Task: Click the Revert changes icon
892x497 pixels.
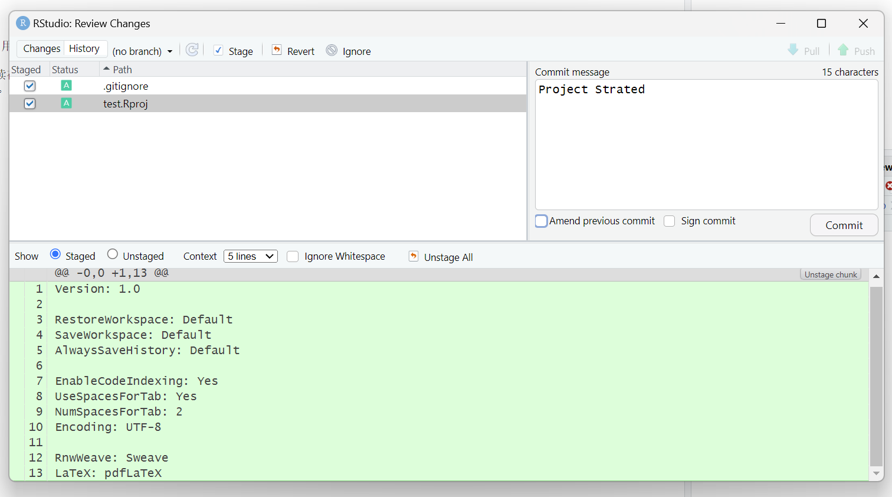Action: coord(277,50)
